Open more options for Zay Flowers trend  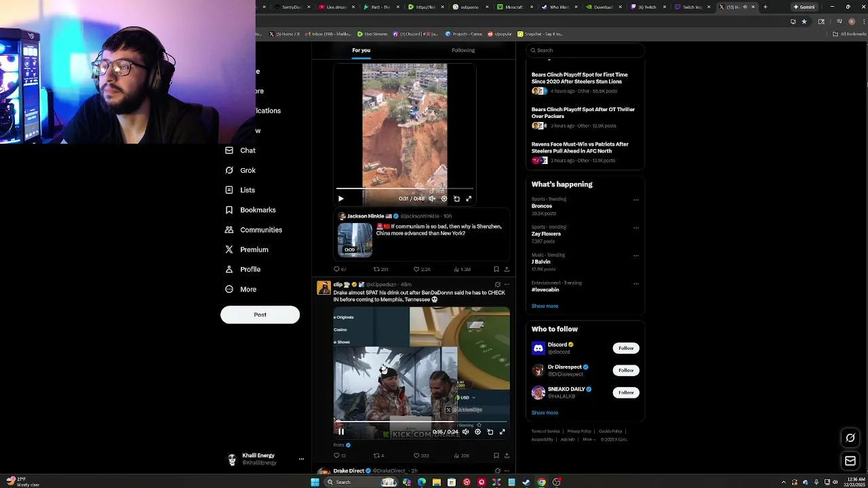click(x=635, y=228)
